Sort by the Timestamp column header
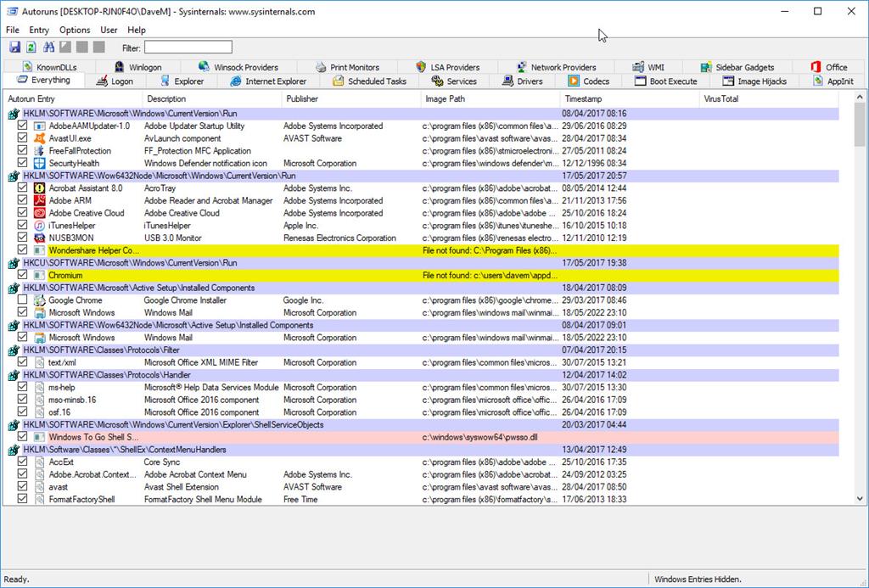Viewport: 869px width, 588px height. click(631, 98)
